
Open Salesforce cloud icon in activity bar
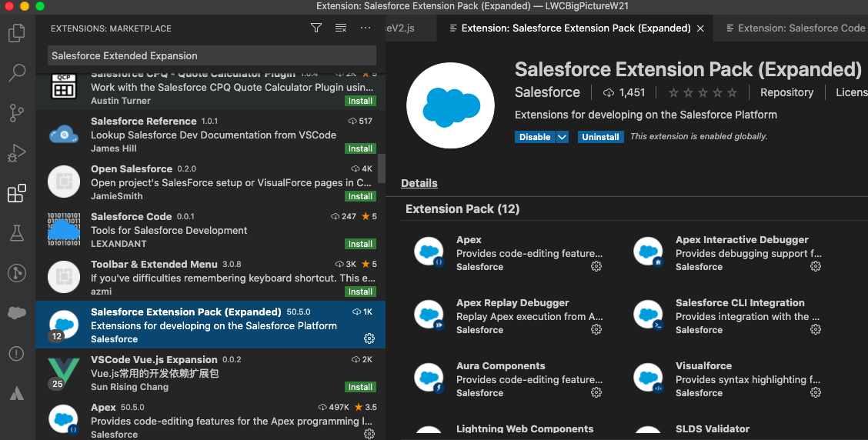pyautogui.click(x=16, y=313)
